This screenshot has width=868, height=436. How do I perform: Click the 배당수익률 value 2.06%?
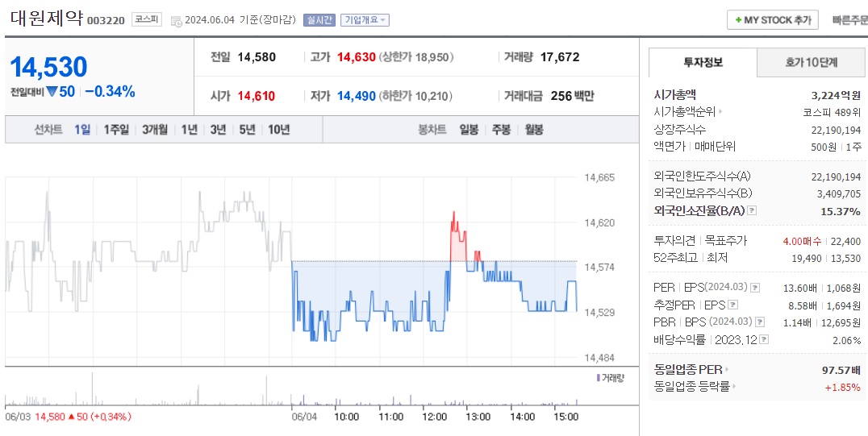pyautogui.click(x=847, y=340)
